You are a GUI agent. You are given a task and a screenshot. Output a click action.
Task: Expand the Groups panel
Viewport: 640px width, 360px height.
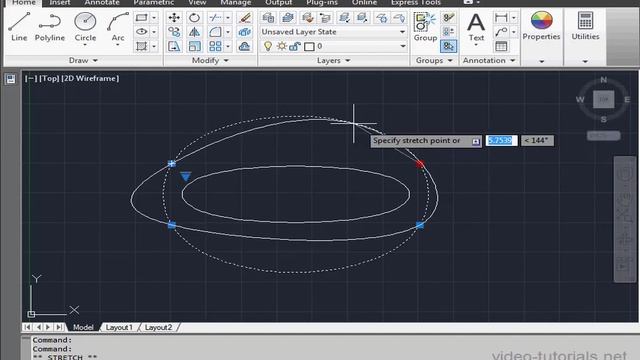(434, 60)
